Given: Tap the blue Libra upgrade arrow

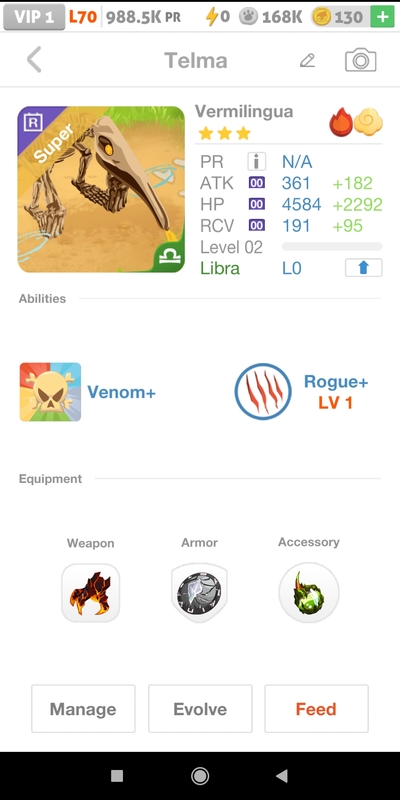Looking at the screenshot, I should click(x=363, y=268).
